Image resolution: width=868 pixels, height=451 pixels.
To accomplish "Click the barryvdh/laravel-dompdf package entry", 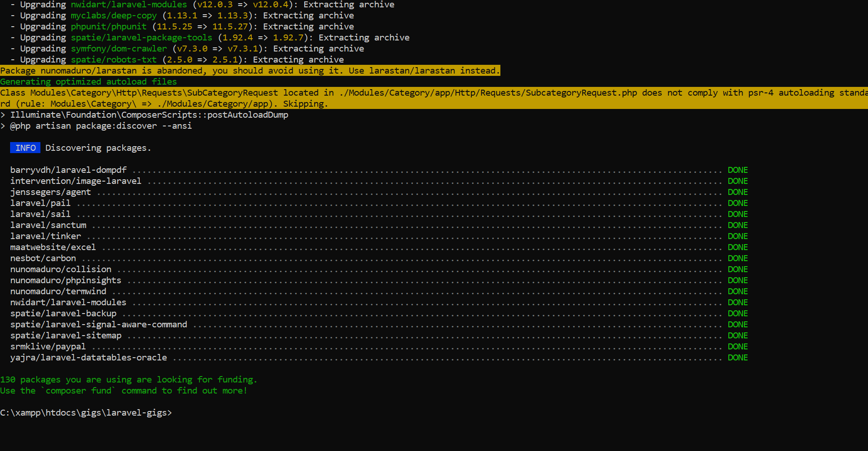I will pos(68,170).
